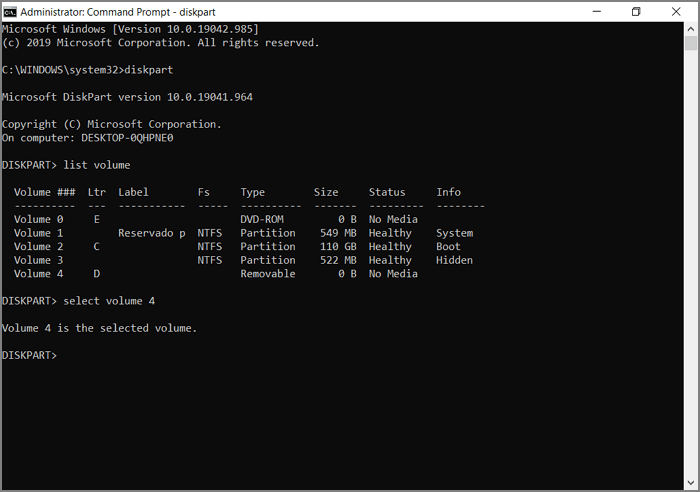
Task: Click 'Microsoft DiskPart version 10.0.19041.964' line
Action: point(127,97)
